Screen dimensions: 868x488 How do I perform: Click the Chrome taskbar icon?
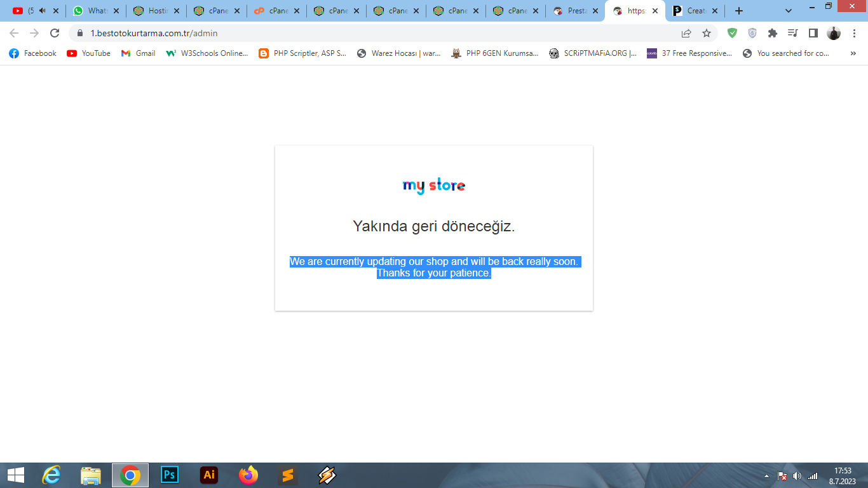tap(130, 475)
